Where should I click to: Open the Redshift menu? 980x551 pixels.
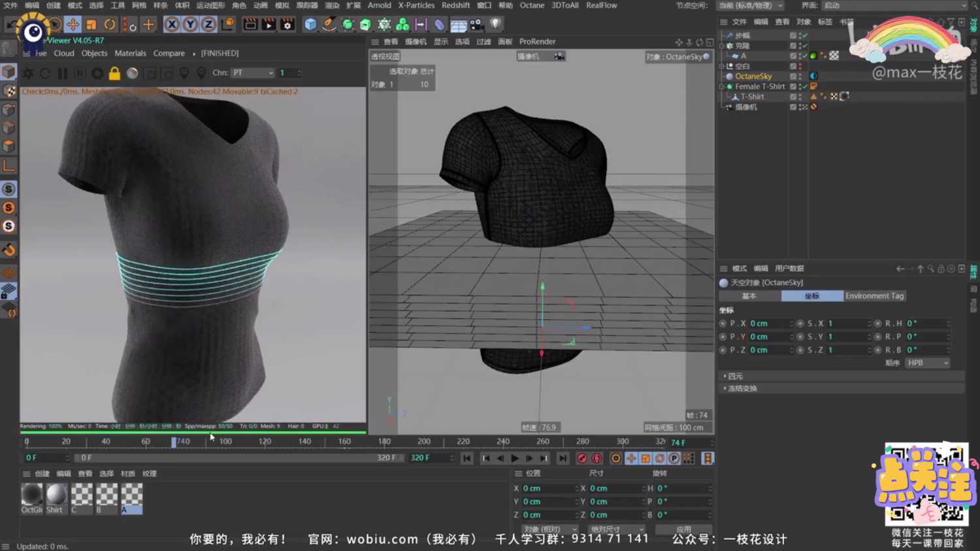click(455, 5)
